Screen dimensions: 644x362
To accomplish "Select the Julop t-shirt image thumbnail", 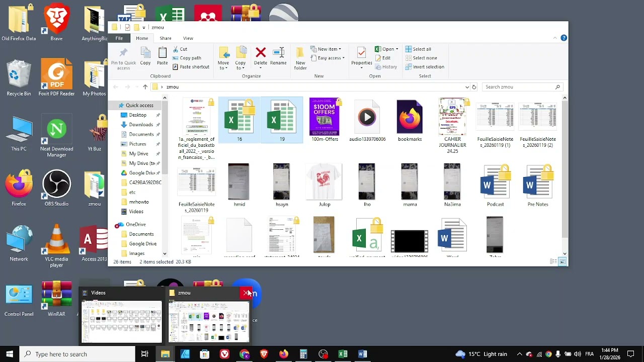I will [x=325, y=185].
